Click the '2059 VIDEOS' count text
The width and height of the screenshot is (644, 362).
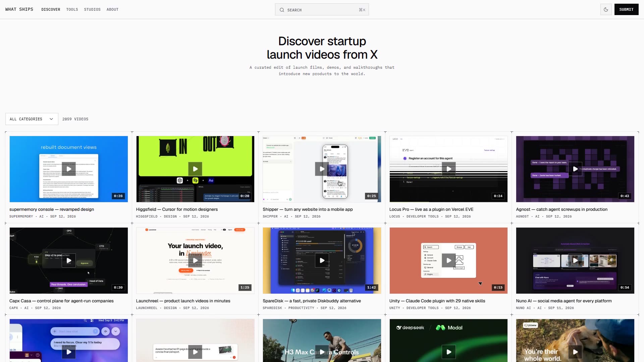tap(75, 119)
